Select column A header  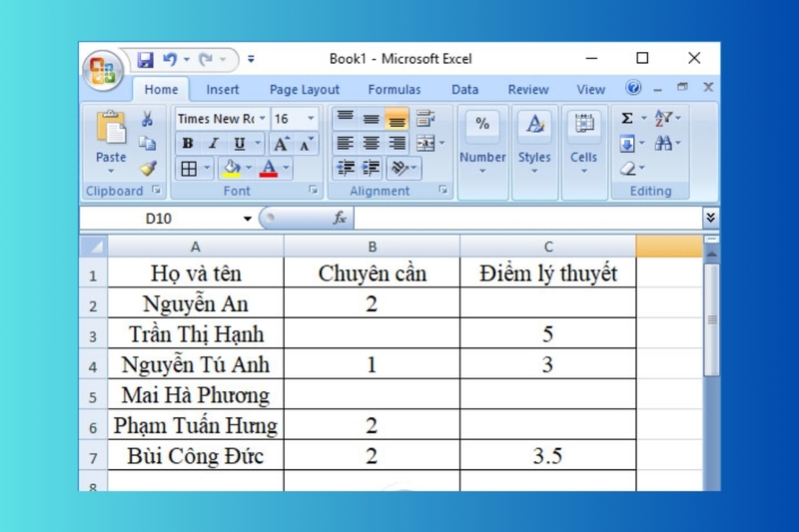click(196, 247)
